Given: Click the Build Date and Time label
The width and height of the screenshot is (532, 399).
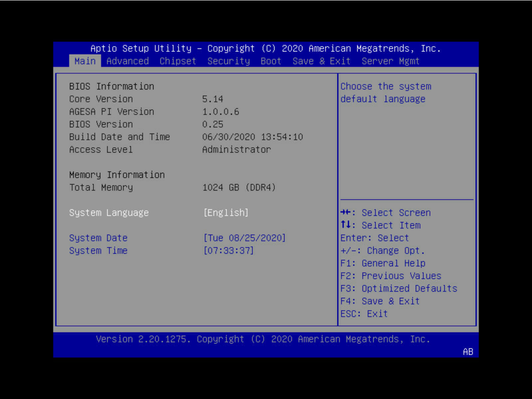Looking at the screenshot, I should [x=120, y=137].
